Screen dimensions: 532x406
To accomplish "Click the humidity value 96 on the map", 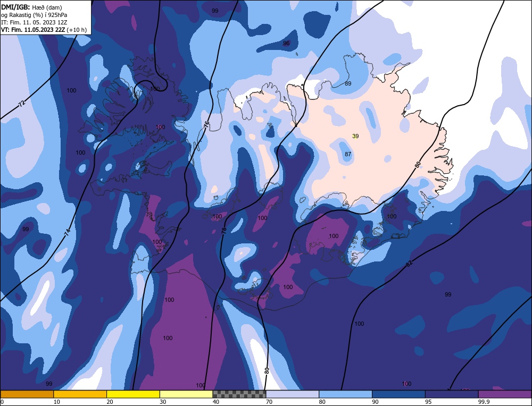I will (286, 43).
